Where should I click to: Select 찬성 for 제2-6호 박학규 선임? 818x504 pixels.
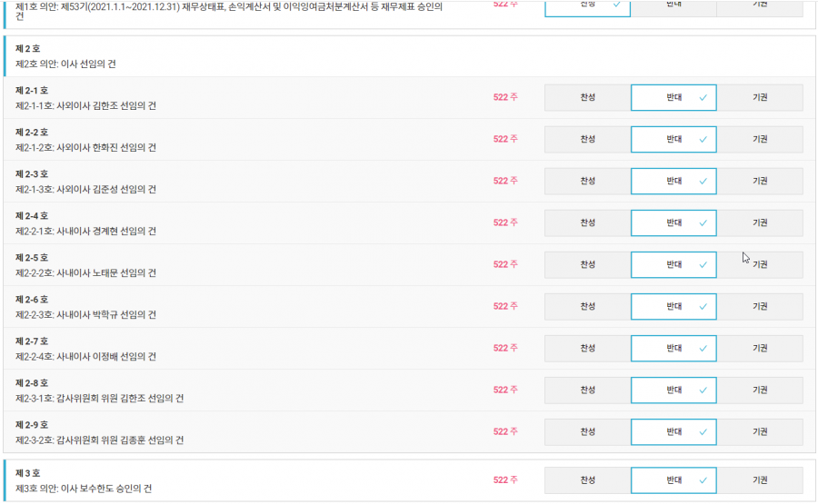pos(587,306)
